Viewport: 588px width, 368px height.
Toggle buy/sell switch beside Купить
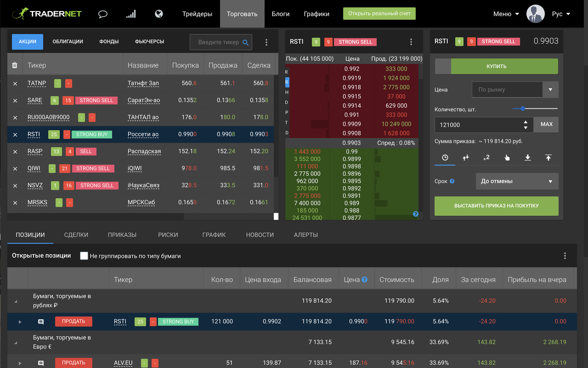443,66
